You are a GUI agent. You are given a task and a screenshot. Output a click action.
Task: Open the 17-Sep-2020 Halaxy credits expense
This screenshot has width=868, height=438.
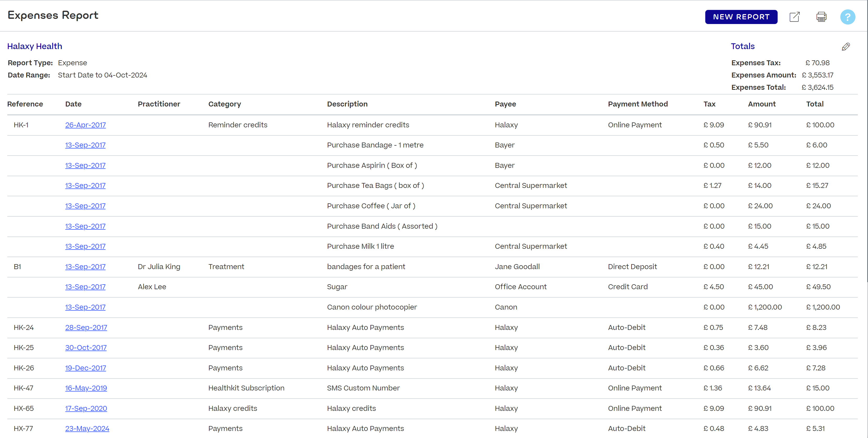[86, 408]
